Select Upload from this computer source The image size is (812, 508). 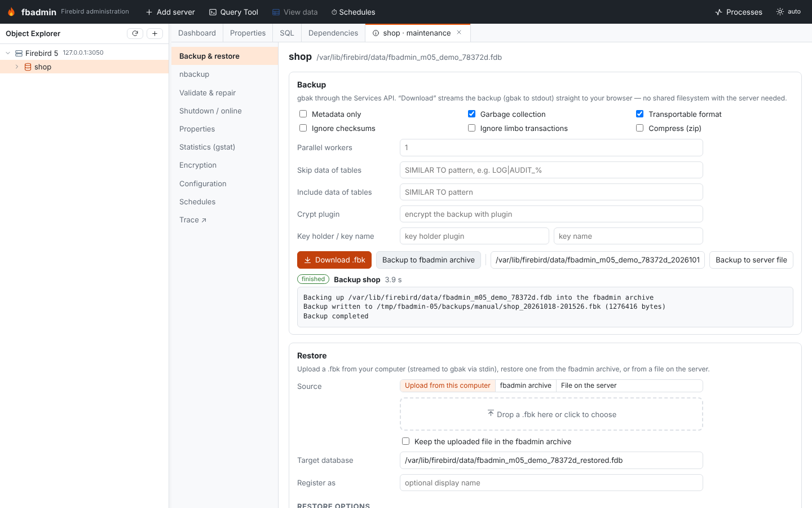[x=448, y=386]
